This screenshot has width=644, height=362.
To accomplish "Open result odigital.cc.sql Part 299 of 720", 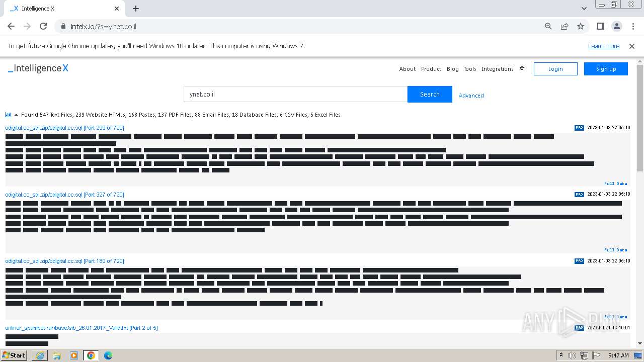I will 64,128.
